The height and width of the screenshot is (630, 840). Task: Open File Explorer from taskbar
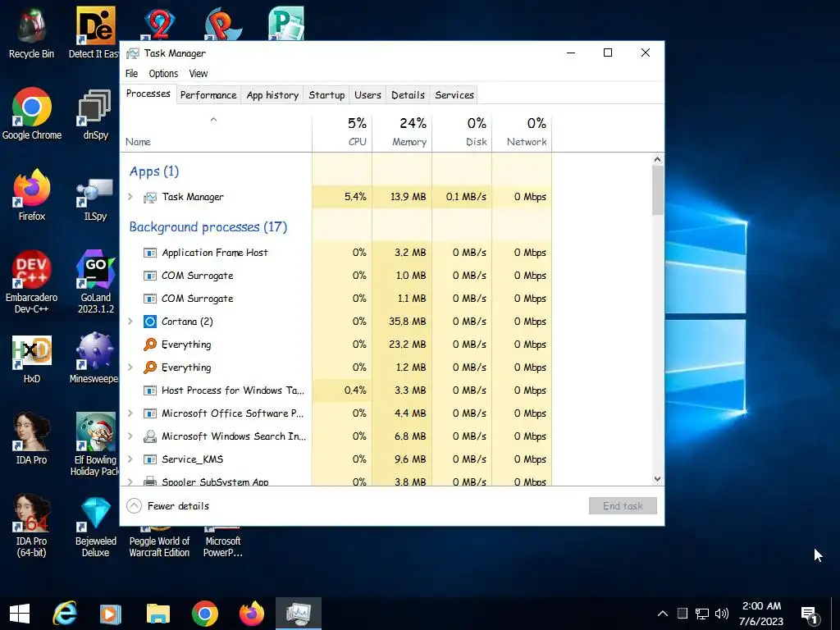coord(158,614)
